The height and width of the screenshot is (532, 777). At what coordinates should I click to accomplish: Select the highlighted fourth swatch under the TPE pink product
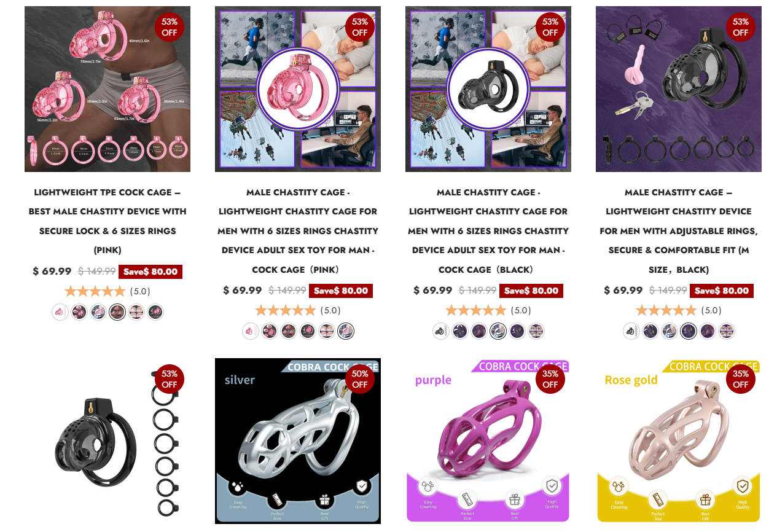point(117,312)
